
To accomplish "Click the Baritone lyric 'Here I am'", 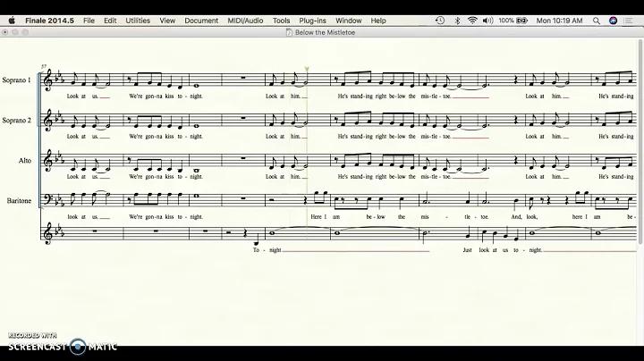I will (326, 216).
